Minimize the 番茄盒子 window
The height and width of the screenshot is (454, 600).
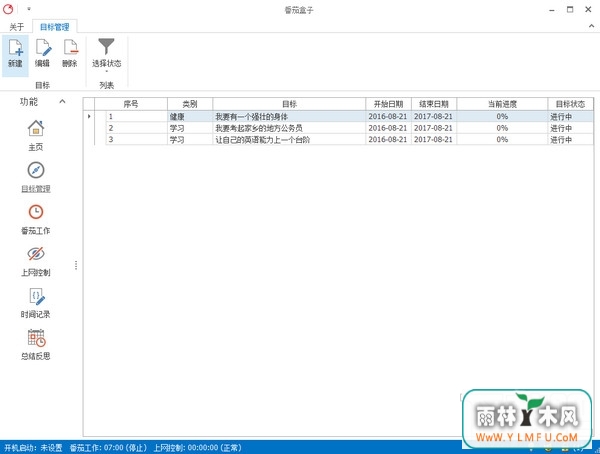click(x=551, y=10)
